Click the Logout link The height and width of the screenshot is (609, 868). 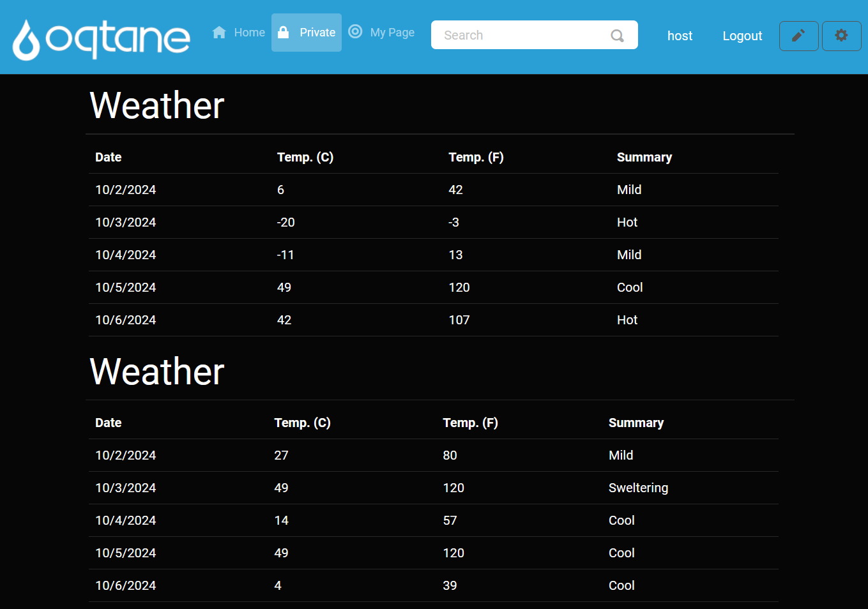coord(742,36)
